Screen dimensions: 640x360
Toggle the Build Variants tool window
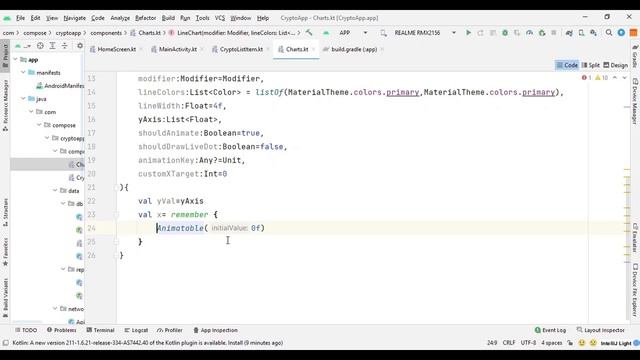click(5, 298)
